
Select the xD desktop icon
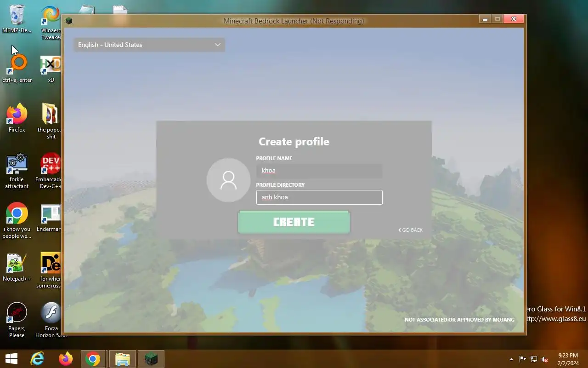(x=51, y=69)
